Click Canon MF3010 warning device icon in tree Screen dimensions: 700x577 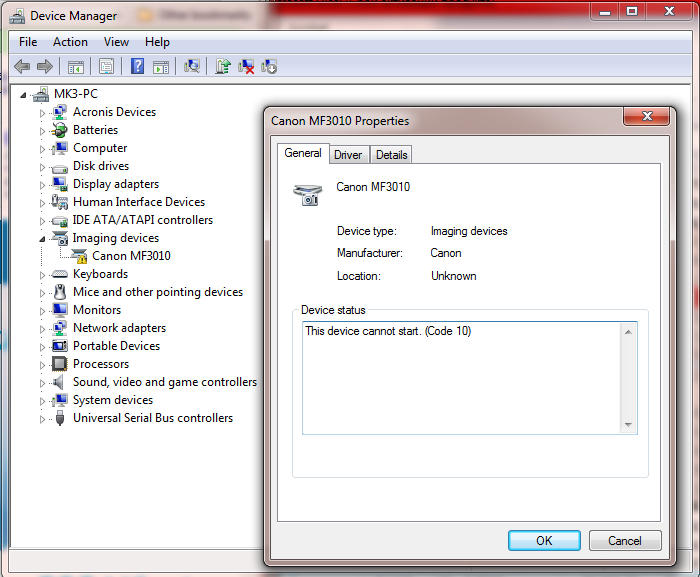tap(79, 256)
